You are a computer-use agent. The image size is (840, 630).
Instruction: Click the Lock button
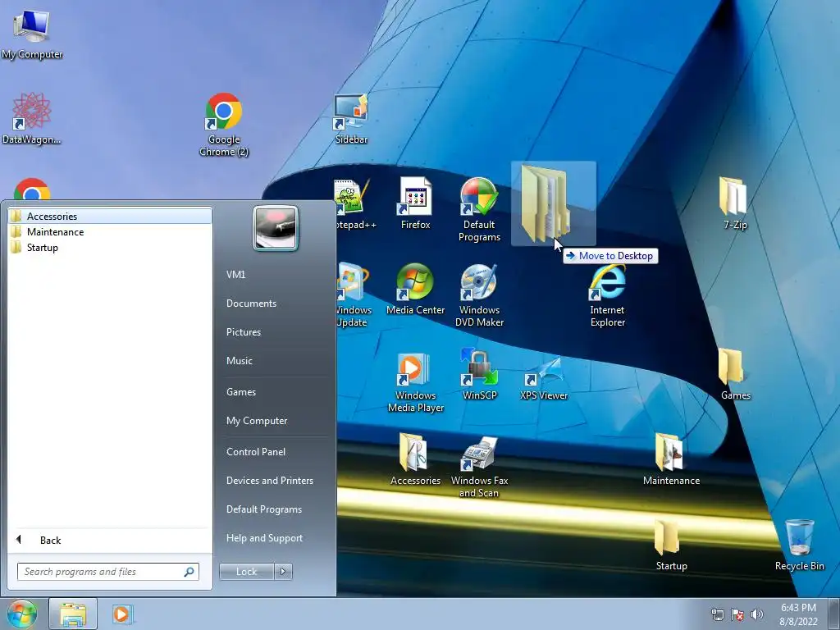coord(246,572)
